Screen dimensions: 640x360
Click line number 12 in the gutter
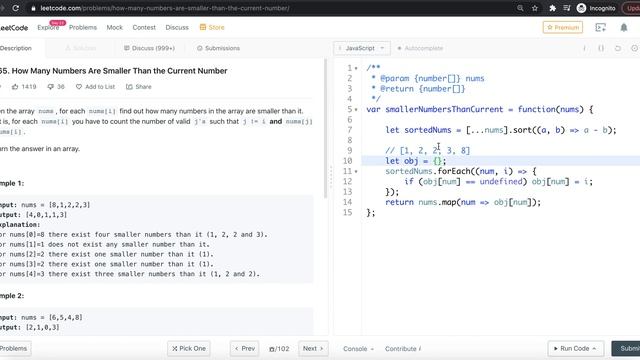(347, 182)
